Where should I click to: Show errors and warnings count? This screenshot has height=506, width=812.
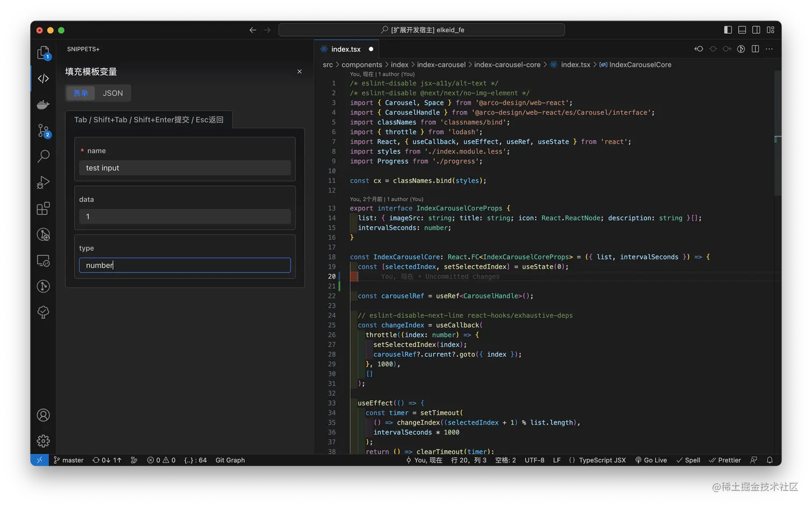161,460
